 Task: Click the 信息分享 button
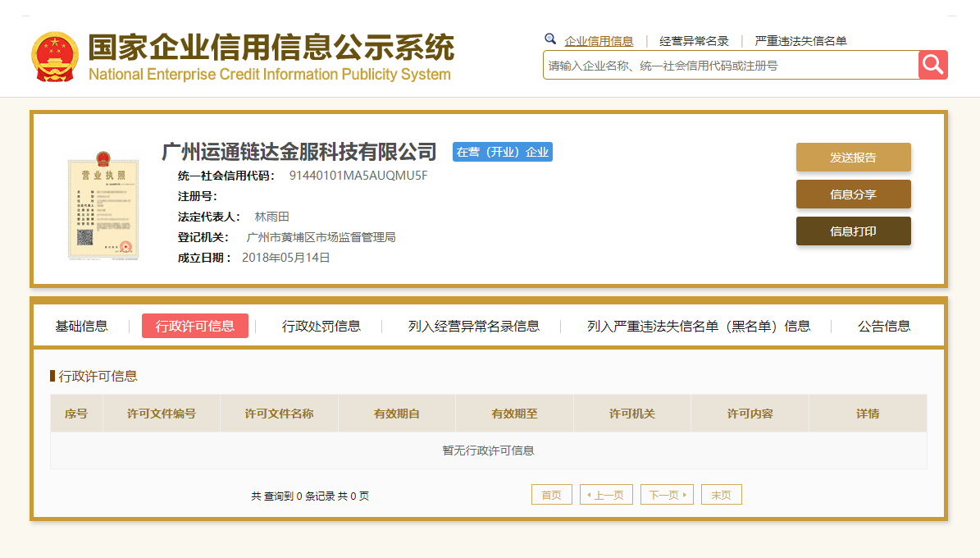[x=853, y=194]
